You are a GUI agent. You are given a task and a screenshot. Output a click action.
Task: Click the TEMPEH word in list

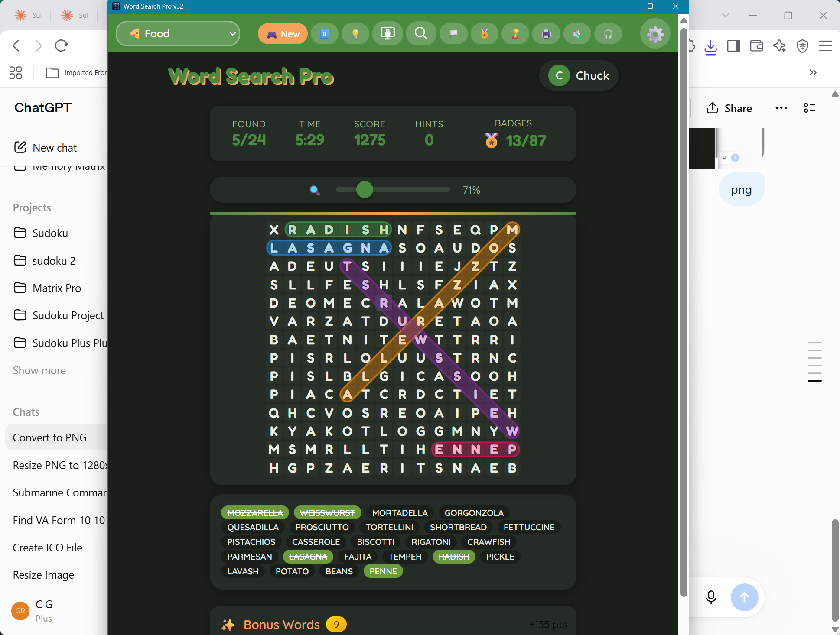[405, 557]
